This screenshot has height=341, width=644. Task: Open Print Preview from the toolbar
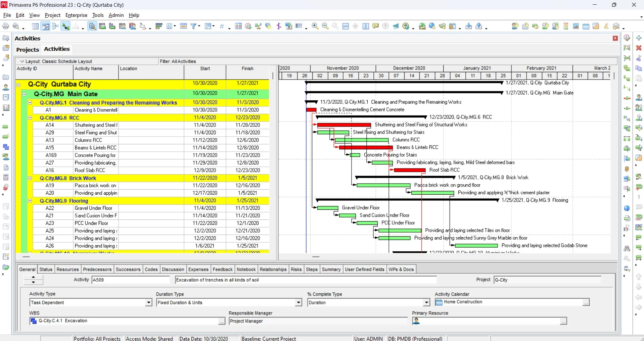(16, 26)
